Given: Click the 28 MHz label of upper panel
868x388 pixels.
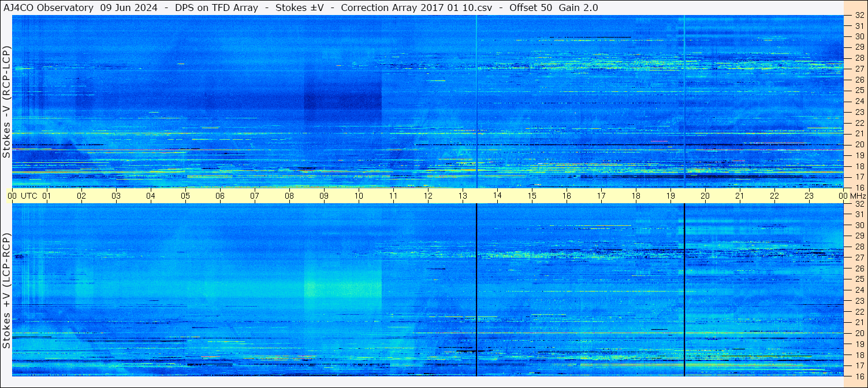Looking at the screenshot, I should (x=859, y=58).
